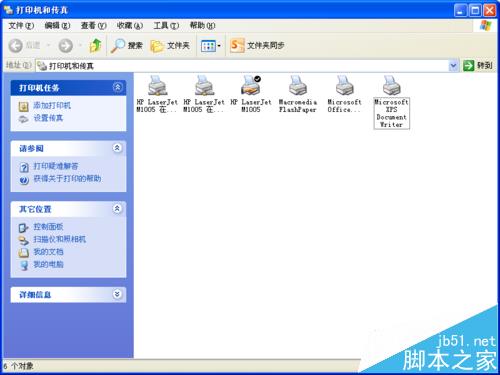Go to 控制面板 Control Panel
500x375 pixels.
[x=48, y=227]
